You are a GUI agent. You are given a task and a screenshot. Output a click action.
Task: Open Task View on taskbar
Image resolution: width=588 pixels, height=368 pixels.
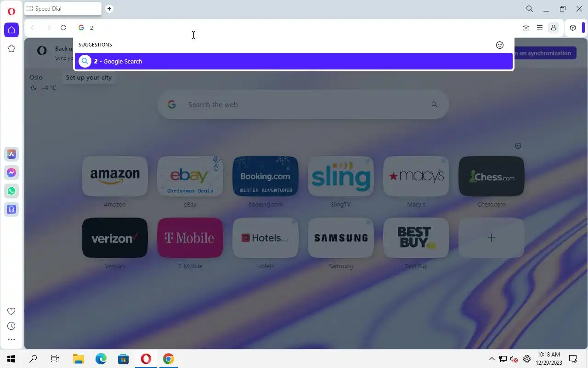55,359
